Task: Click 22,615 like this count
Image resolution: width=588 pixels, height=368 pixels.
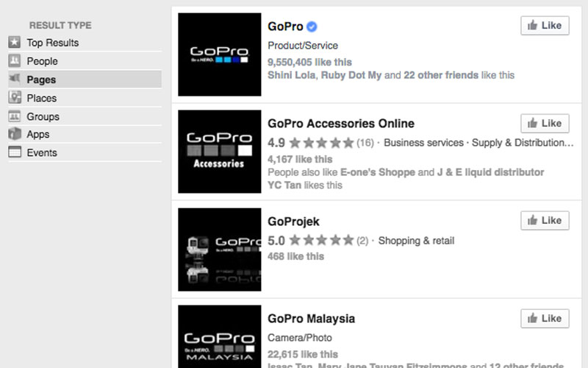Action: 303,354
